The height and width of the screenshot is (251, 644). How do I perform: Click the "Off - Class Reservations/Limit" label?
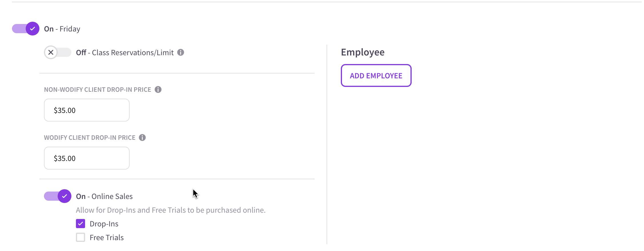[x=125, y=53]
